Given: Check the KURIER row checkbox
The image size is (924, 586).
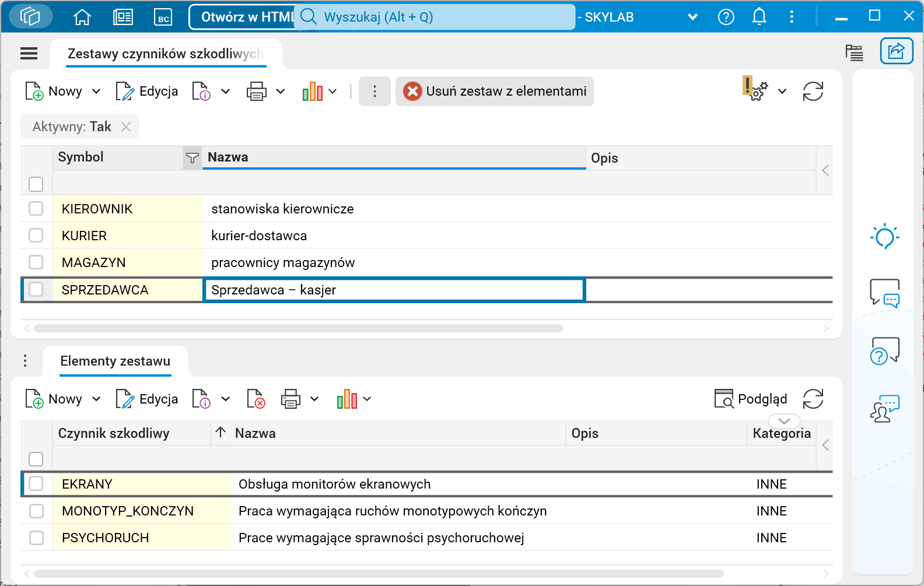Looking at the screenshot, I should pos(36,235).
